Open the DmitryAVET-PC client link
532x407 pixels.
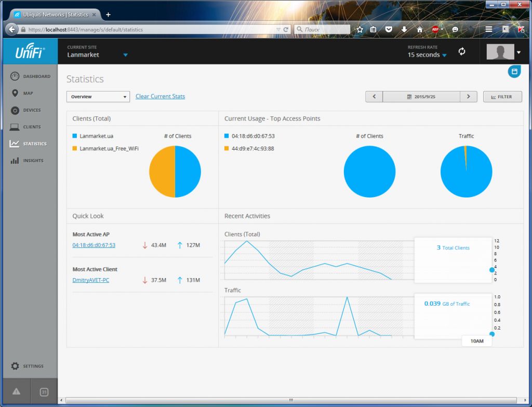coord(91,280)
